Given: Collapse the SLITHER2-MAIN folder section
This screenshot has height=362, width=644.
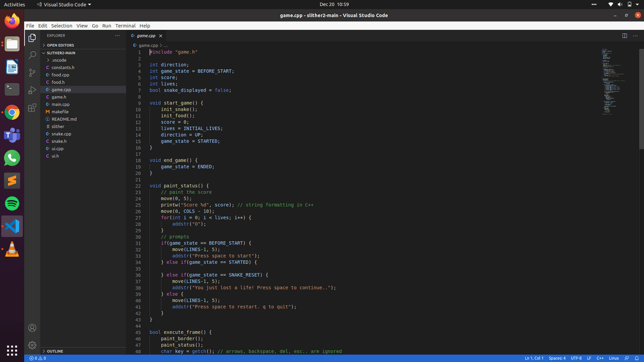Looking at the screenshot, I should [x=83, y=53].
